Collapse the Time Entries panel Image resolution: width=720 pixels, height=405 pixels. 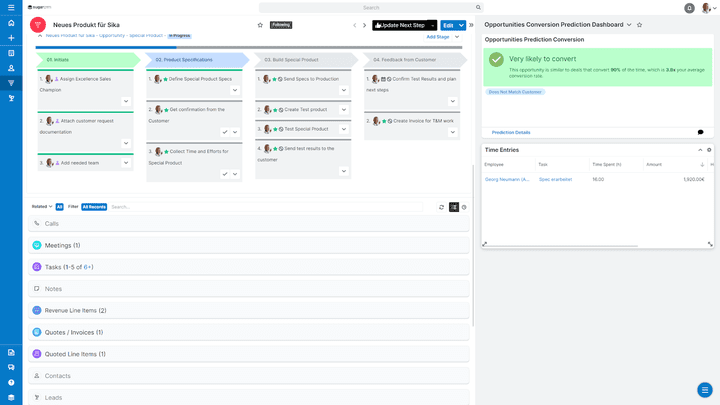coord(700,150)
